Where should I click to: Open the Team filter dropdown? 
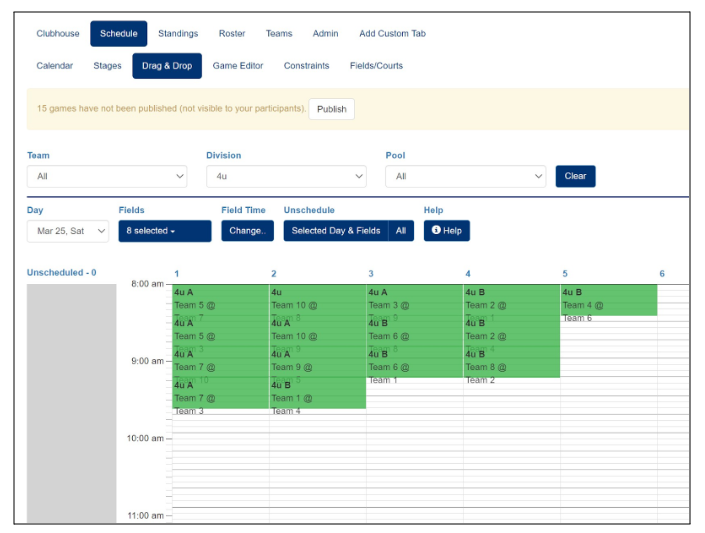tap(106, 176)
